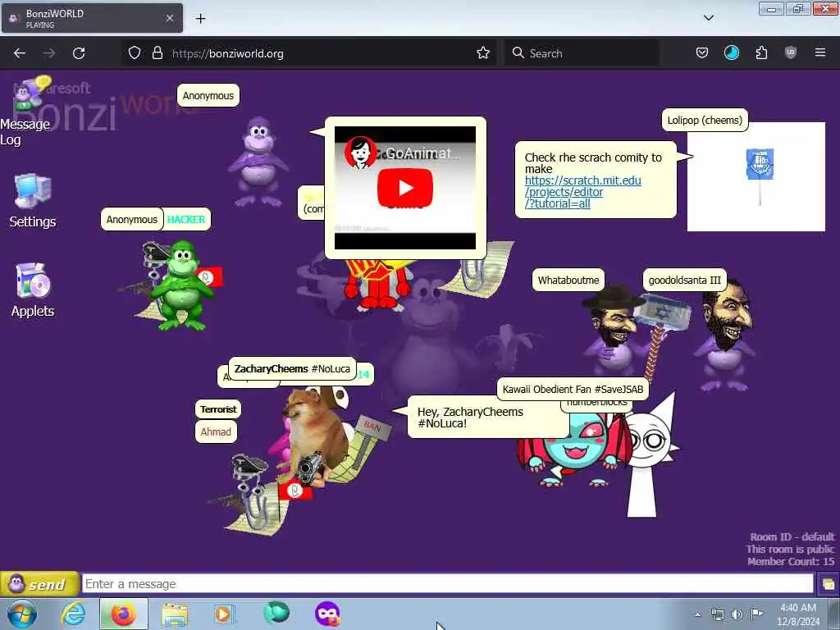Click the yellow icon right of message field
840x630 pixels.
click(x=828, y=583)
